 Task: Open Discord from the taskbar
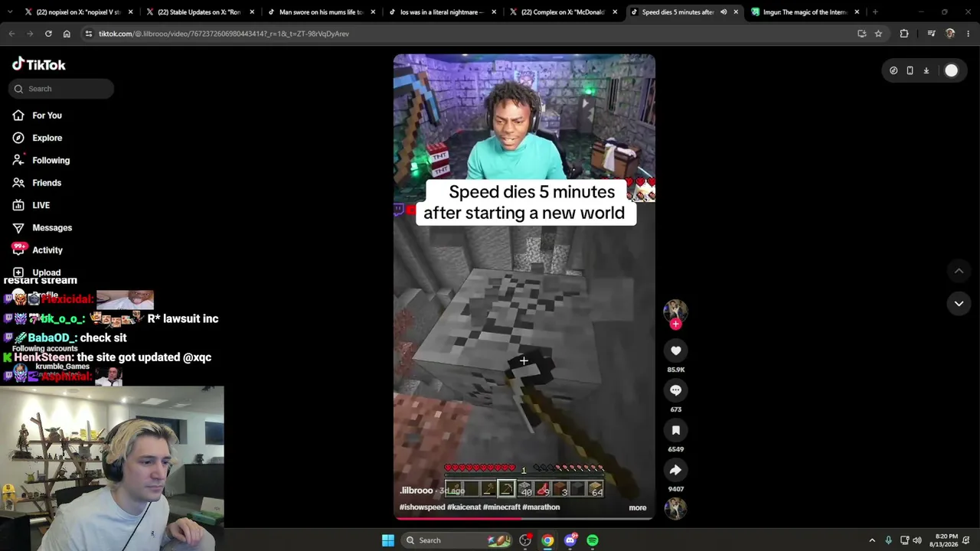pos(570,540)
